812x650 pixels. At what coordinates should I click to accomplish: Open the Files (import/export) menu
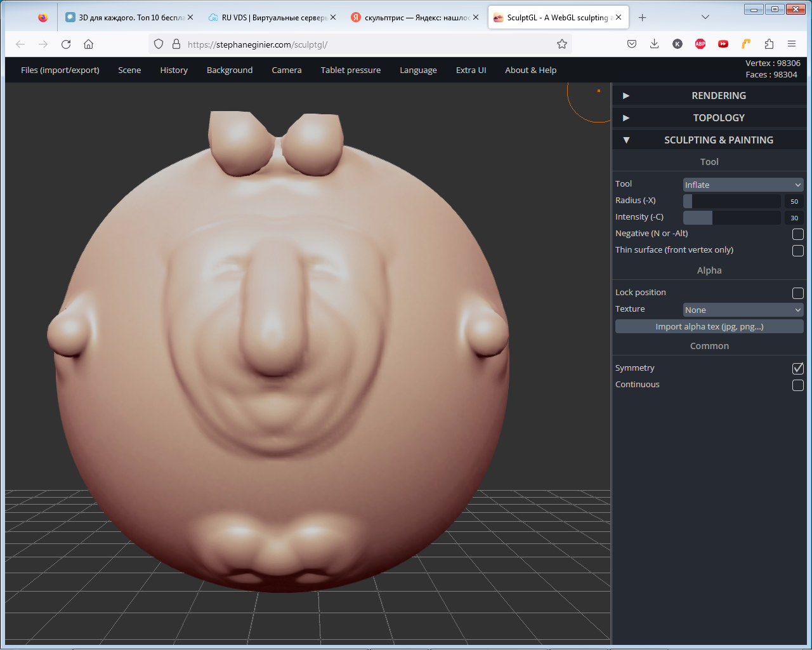click(60, 70)
